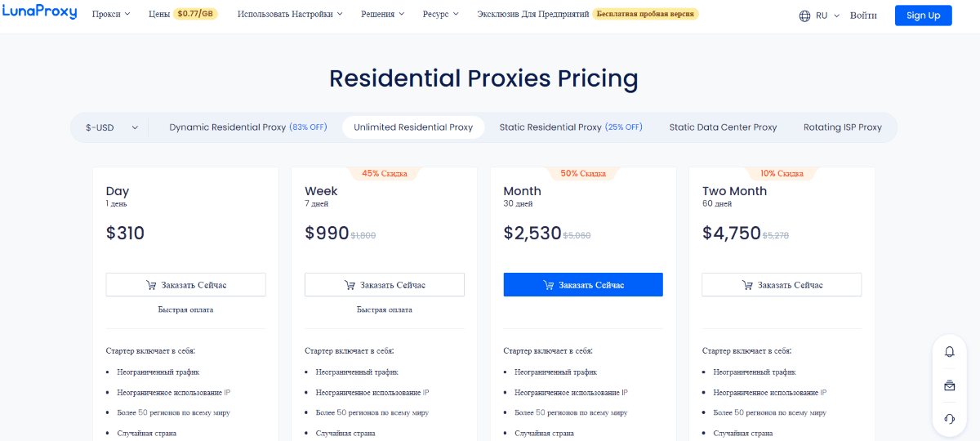Click the cart icon in the Day plan button

click(151, 285)
